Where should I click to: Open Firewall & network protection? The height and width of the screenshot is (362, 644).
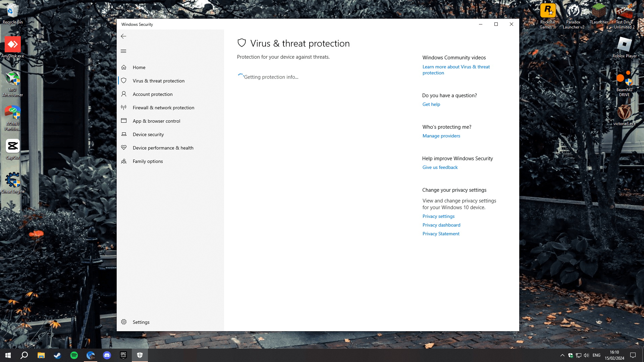point(171,108)
